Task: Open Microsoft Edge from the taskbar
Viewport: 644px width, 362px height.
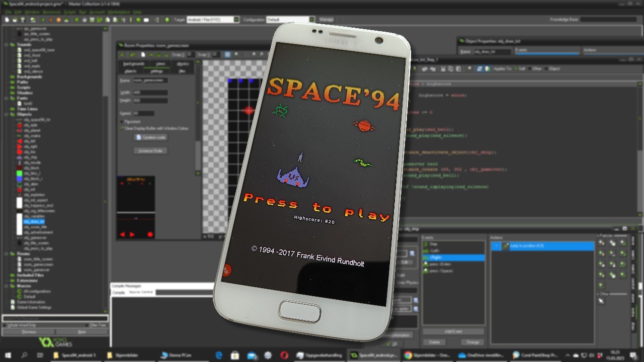Action: point(219,355)
